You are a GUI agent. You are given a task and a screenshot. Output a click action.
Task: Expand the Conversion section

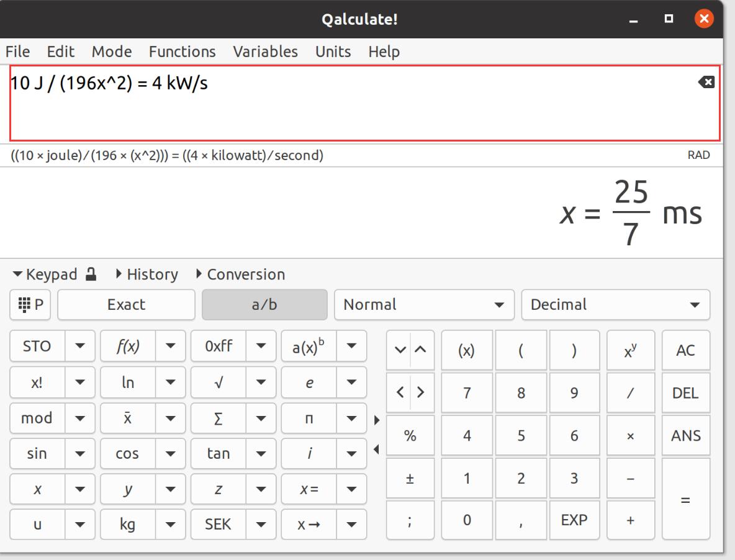click(x=240, y=274)
